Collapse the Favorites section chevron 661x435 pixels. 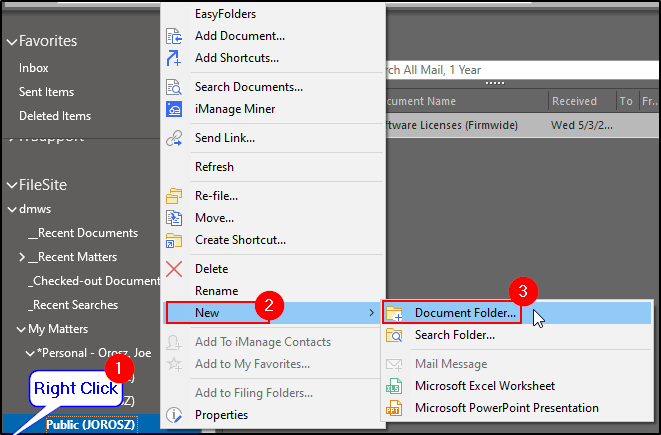(12, 42)
